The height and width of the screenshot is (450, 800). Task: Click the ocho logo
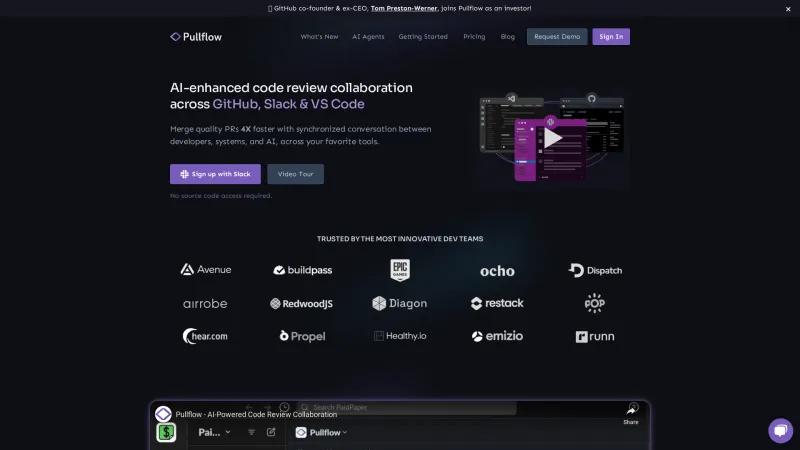click(x=497, y=271)
